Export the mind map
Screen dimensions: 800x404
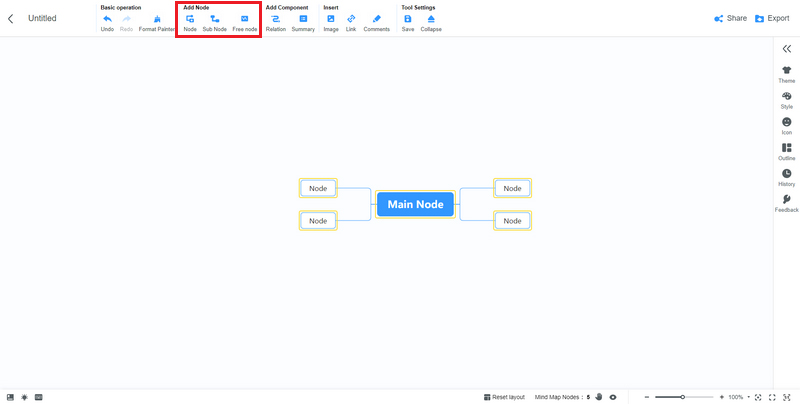[772, 18]
